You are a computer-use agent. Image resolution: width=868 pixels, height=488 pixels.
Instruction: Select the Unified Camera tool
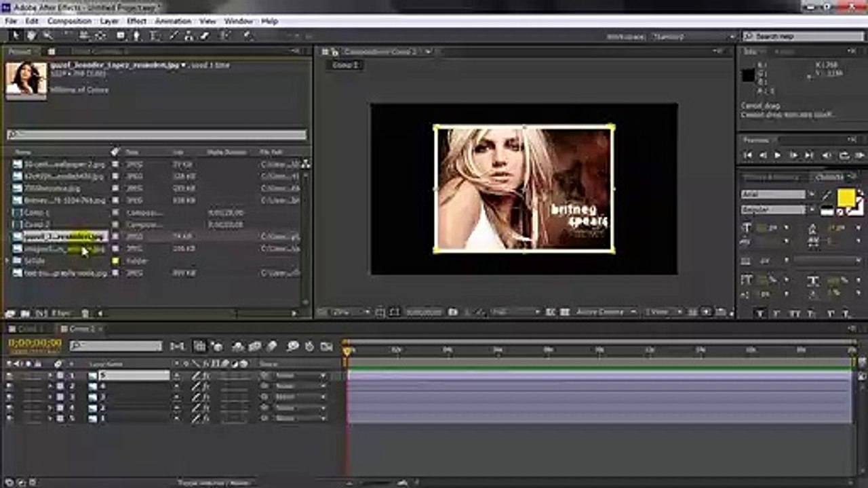tap(84, 36)
